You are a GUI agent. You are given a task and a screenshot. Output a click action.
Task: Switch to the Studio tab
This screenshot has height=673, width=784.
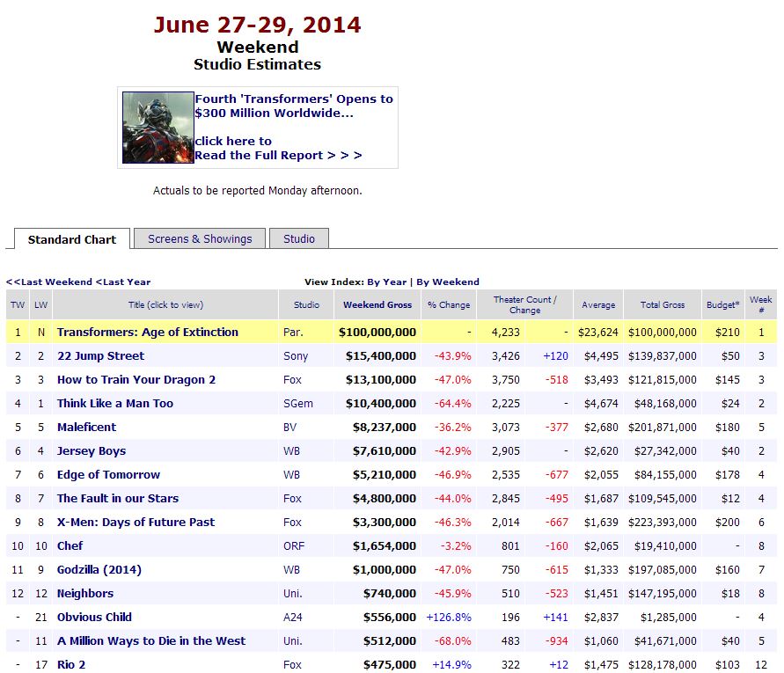click(x=299, y=238)
